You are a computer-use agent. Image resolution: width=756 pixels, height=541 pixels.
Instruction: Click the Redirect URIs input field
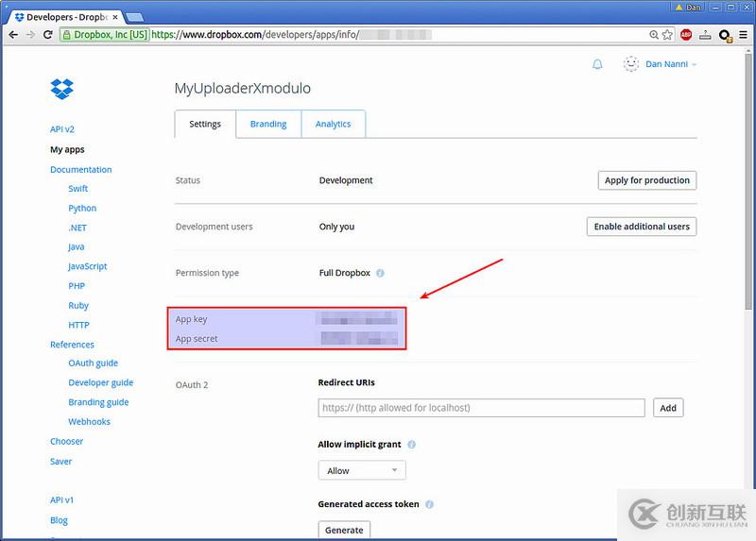tap(481, 408)
